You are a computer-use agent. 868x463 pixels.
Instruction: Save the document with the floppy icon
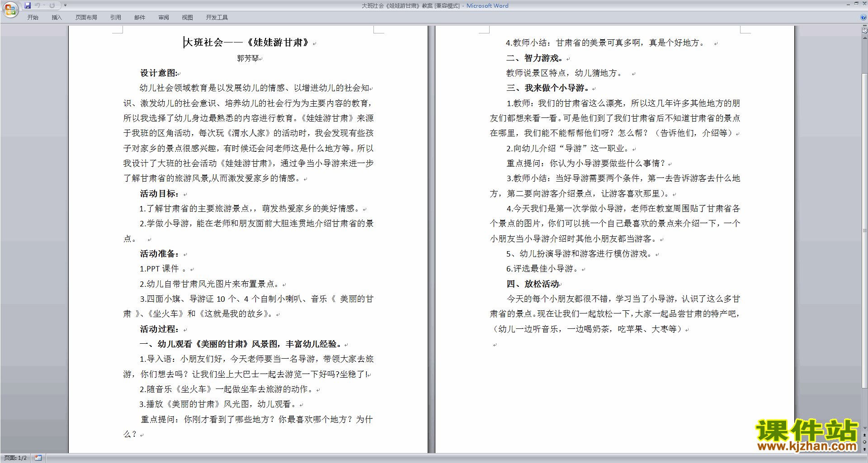tap(28, 5)
